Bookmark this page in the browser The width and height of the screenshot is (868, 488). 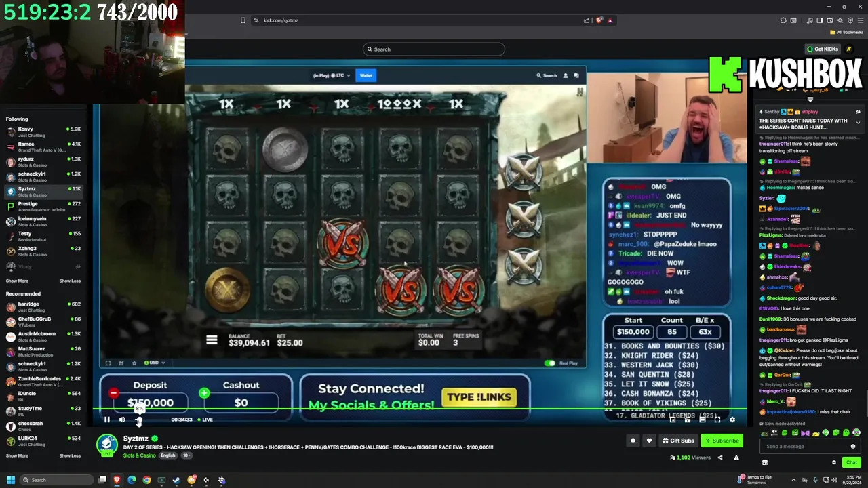pos(243,20)
